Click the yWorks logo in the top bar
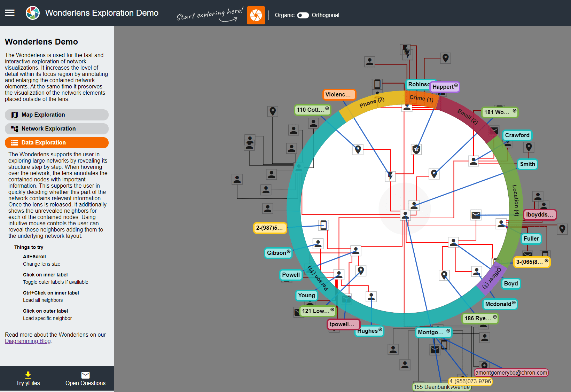 coord(33,13)
